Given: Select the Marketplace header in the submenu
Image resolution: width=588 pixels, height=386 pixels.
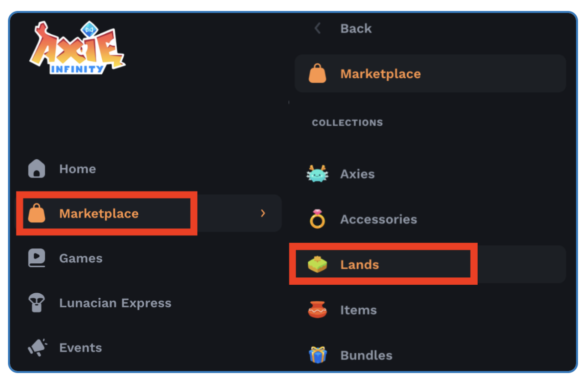Looking at the screenshot, I should coord(380,74).
